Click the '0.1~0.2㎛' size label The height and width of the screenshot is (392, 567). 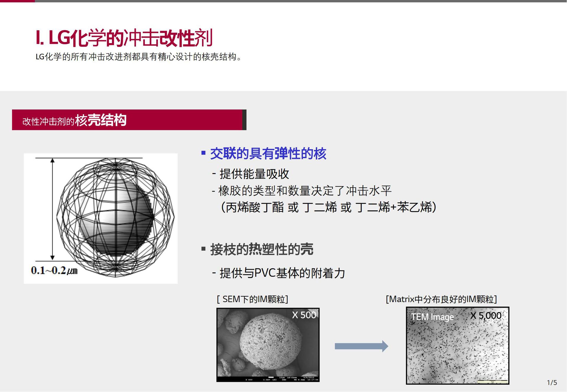(54, 270)
